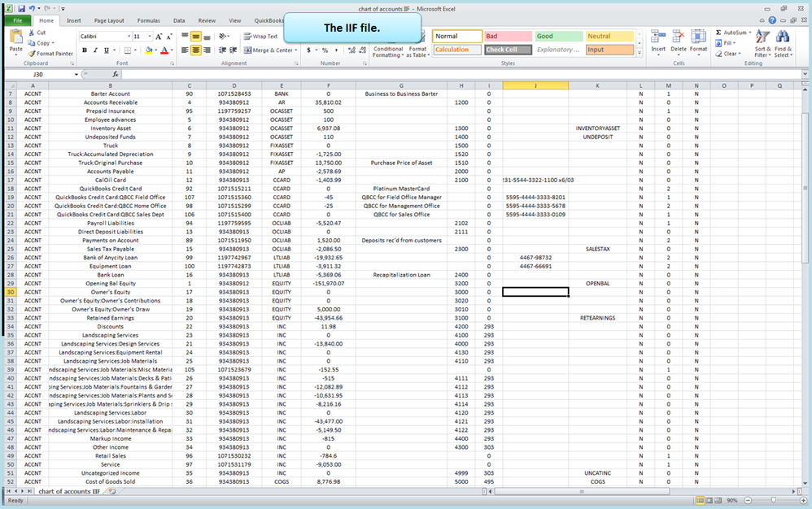Click the Paste icon in Clipboard group

tap(16, 37)
